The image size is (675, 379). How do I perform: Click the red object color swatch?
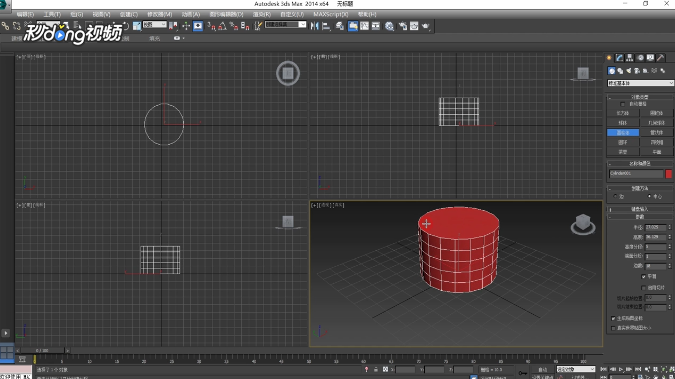(669, 174)
